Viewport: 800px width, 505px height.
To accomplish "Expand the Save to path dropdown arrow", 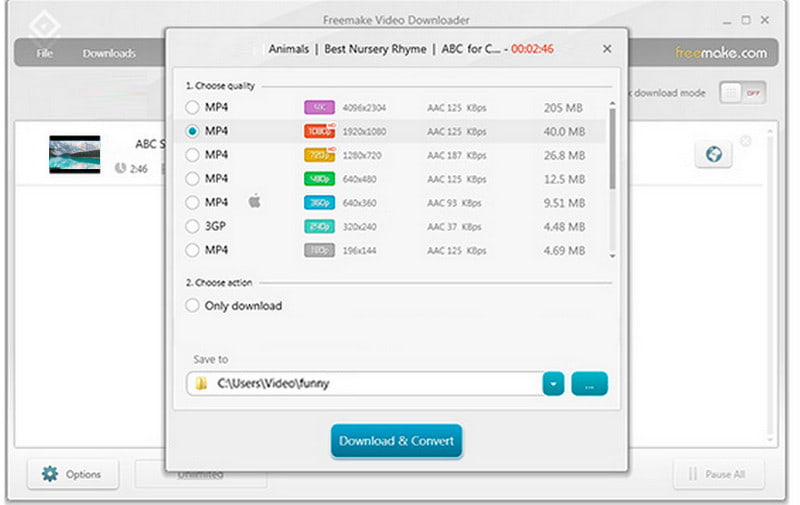I will [554, 384].
